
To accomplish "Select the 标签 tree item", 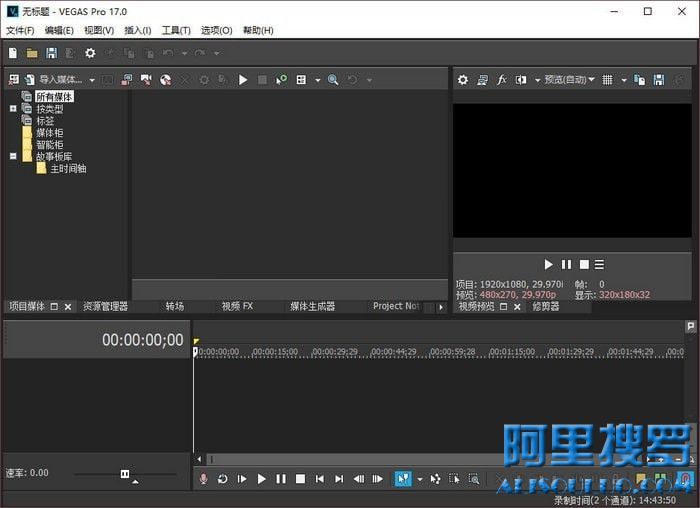I will (x=45, y=121).
